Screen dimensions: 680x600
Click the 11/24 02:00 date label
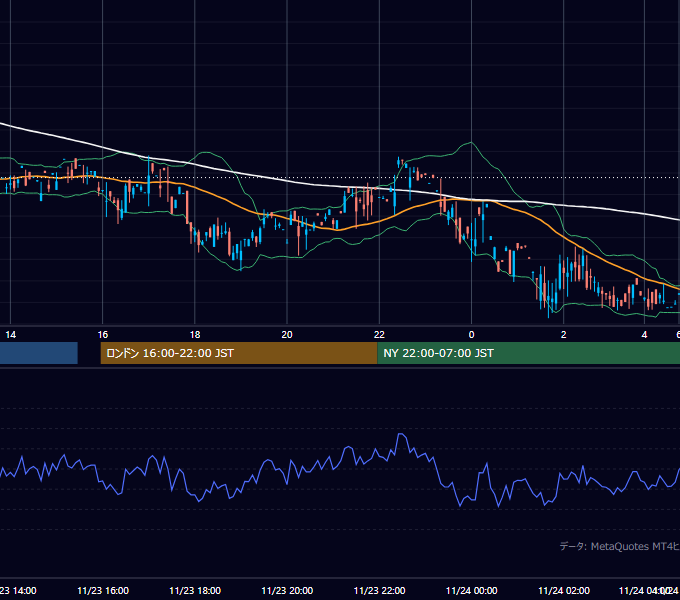click(x=564, y=590)
